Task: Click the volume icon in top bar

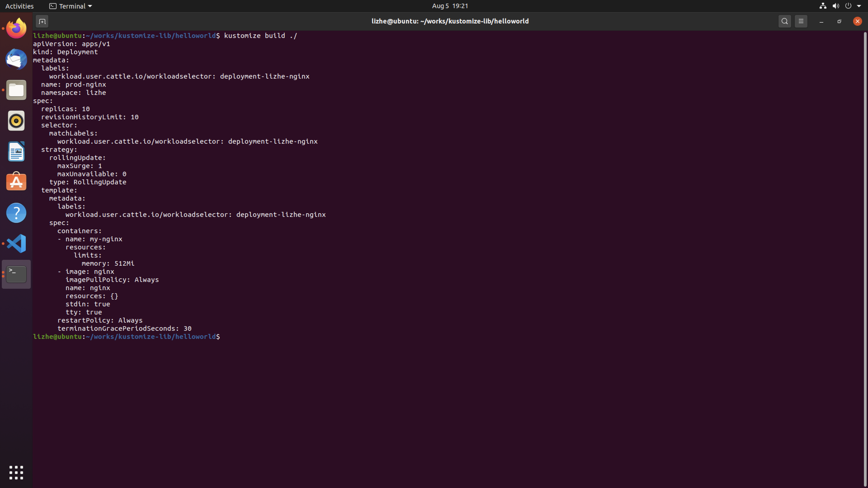Action: tap(836, 6)
